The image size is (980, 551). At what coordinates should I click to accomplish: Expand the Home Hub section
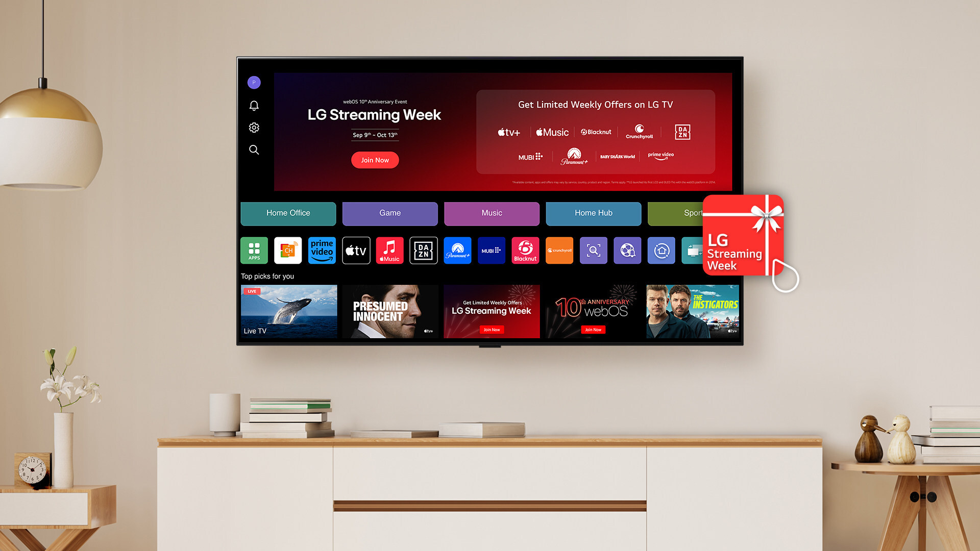[593, 213]
